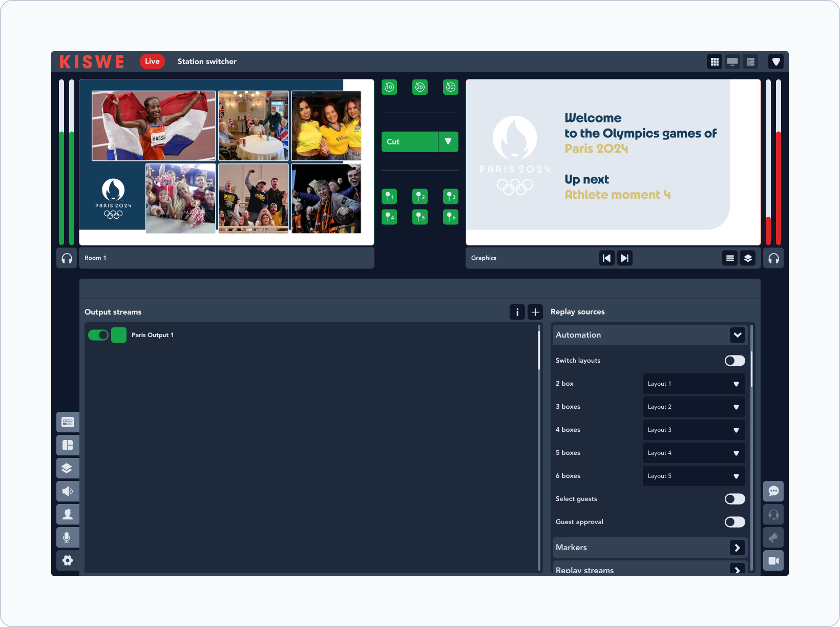Viewport: 840px width, 627px height.
Task: Select marker pin 6
Action: point(451,217)
